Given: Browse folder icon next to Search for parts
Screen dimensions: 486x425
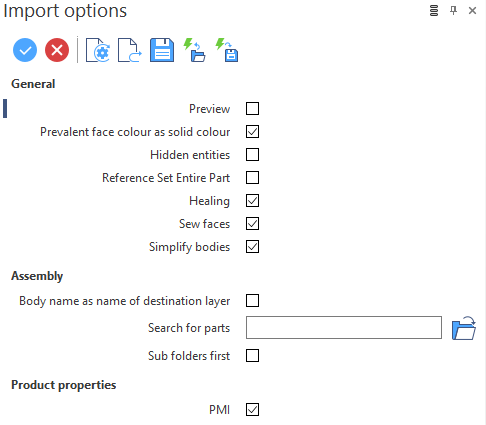Looking at the screenshot, I should (464, 328).
